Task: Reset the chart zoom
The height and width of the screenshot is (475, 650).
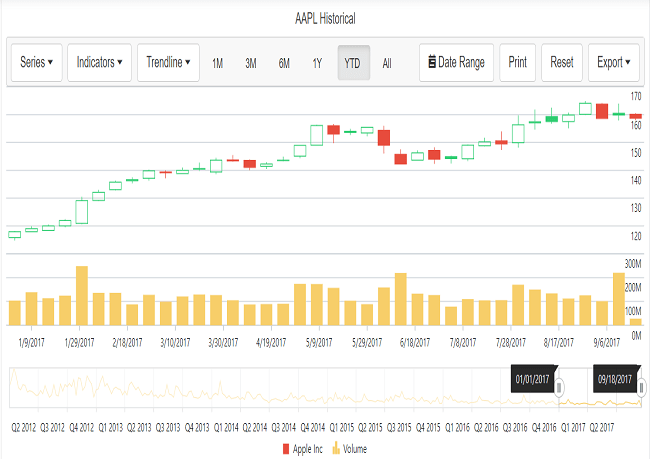Action: pos(562,62)
